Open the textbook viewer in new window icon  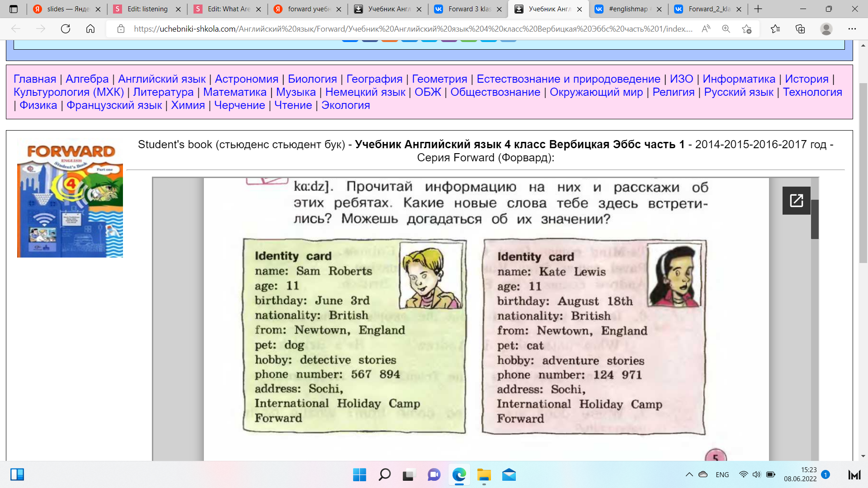pos(796,200)
